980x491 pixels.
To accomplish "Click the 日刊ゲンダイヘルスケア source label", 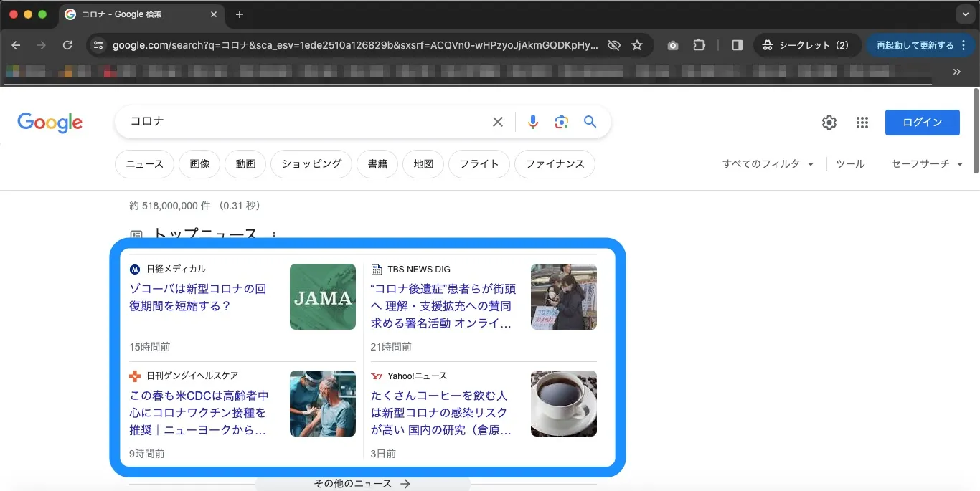I will [x=192, y=376].
